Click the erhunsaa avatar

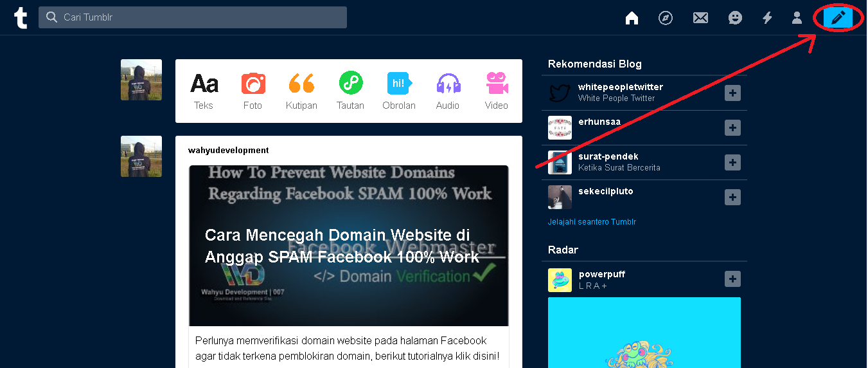point(560,128)
